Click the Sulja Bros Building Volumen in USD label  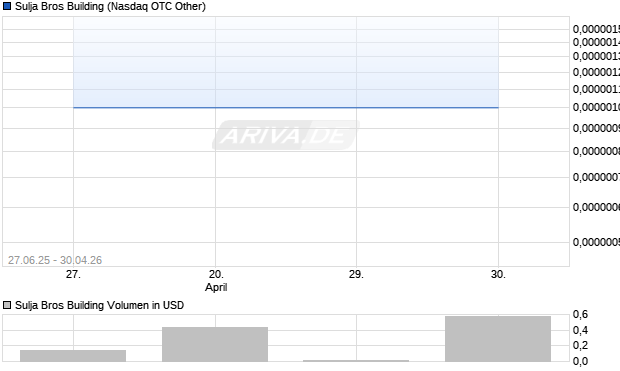[99, 305]
